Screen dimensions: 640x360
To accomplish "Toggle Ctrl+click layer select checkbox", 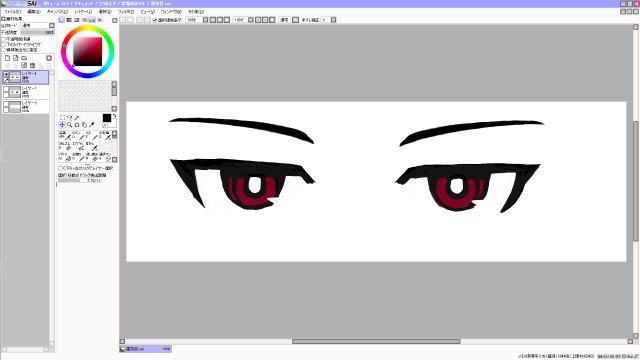I will pyautogui.click(x=61, y=168).
